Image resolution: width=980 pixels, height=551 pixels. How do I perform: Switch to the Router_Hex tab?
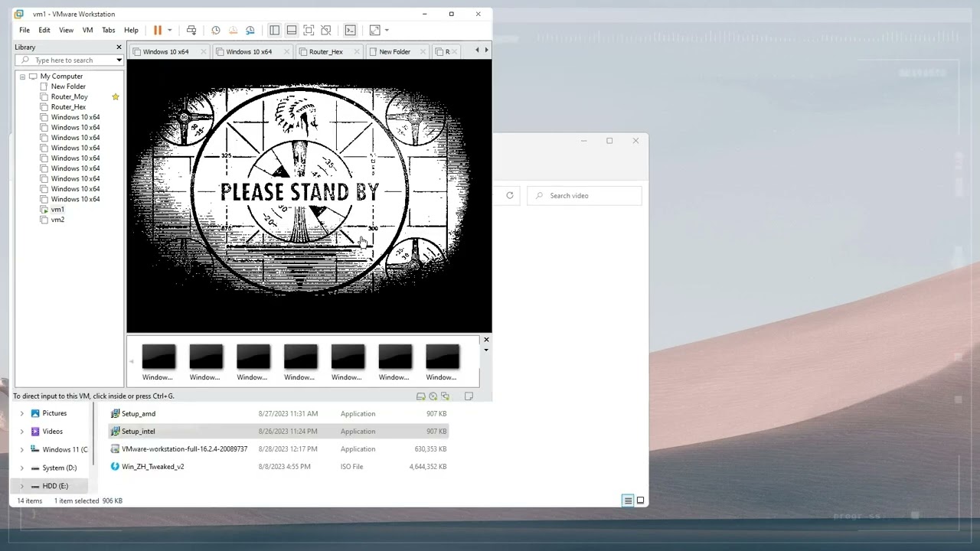326,51
